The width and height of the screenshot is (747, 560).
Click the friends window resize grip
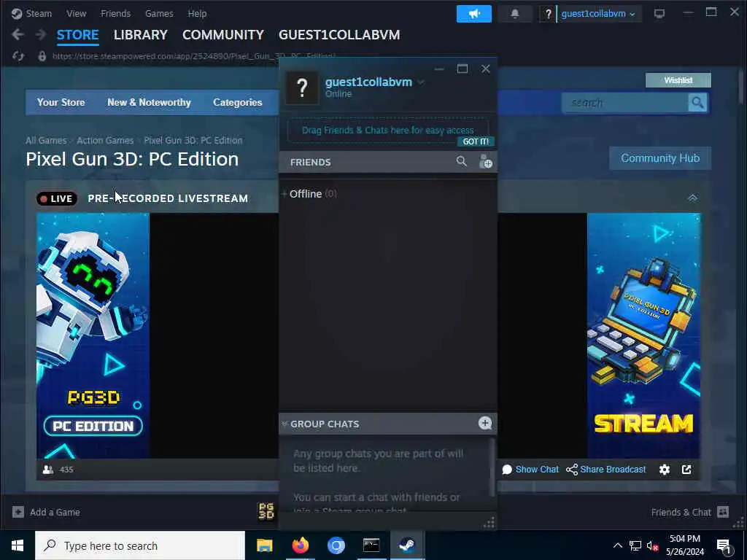click(x=489, y=523)
